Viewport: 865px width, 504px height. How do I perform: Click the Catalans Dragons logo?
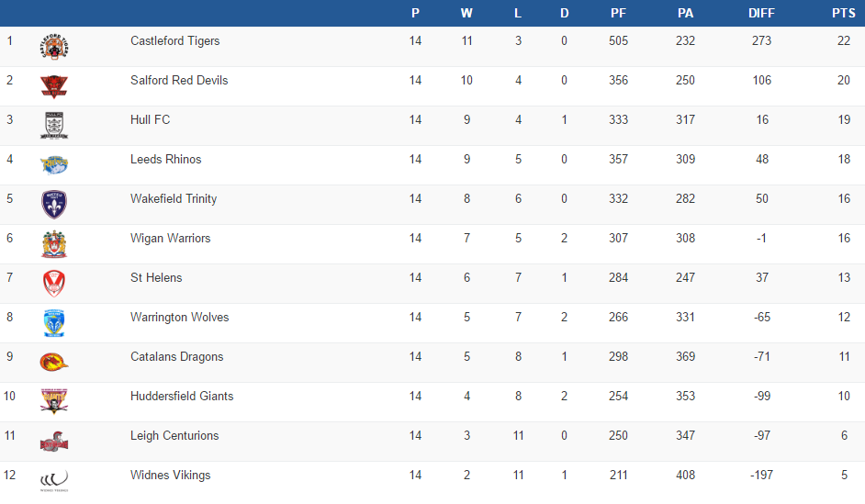(54, 362)
